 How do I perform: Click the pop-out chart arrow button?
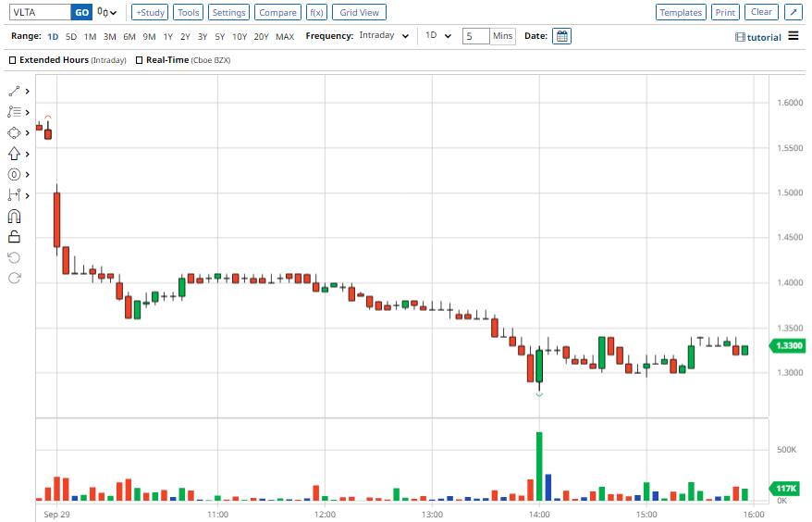(794, 12)
